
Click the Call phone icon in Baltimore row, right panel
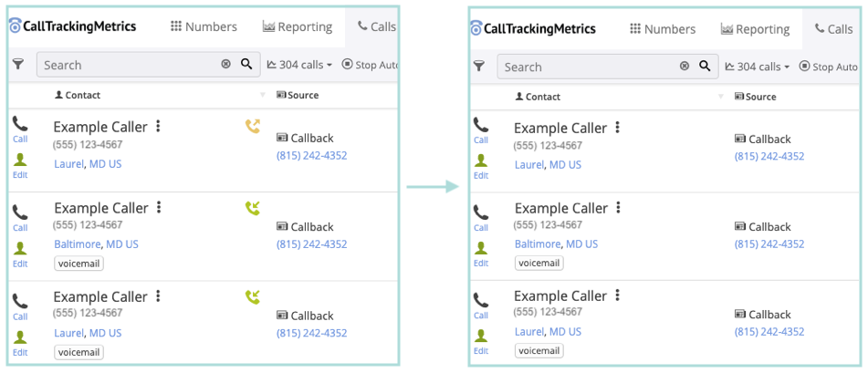(x=480, y=212)
